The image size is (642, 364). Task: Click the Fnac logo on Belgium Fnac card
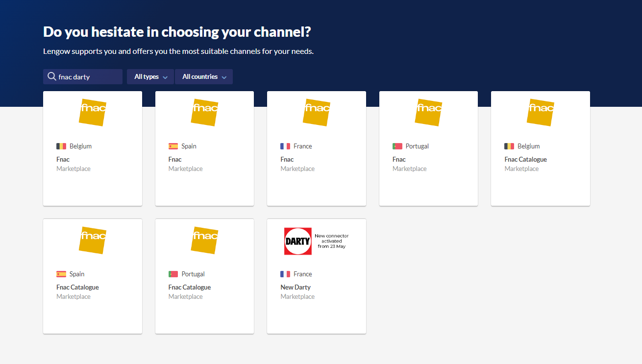coord(93,112)
